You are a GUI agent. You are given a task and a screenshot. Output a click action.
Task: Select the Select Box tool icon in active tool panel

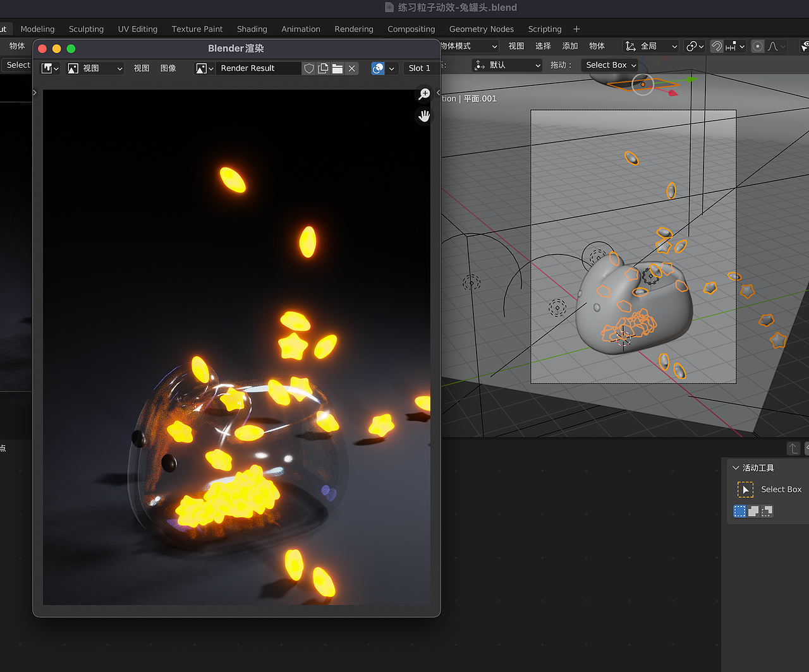click(745, 489)
